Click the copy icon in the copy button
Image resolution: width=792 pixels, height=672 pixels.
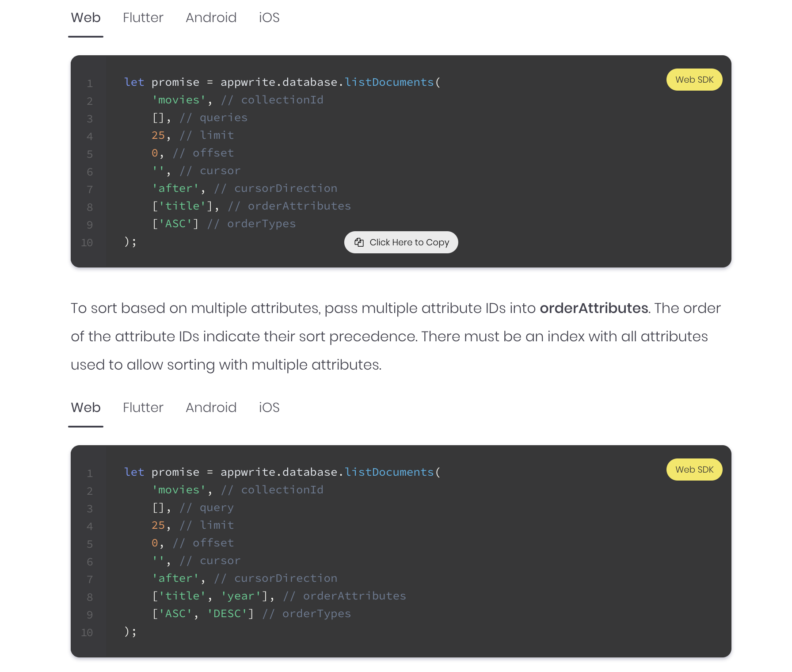tap(359, 242)
